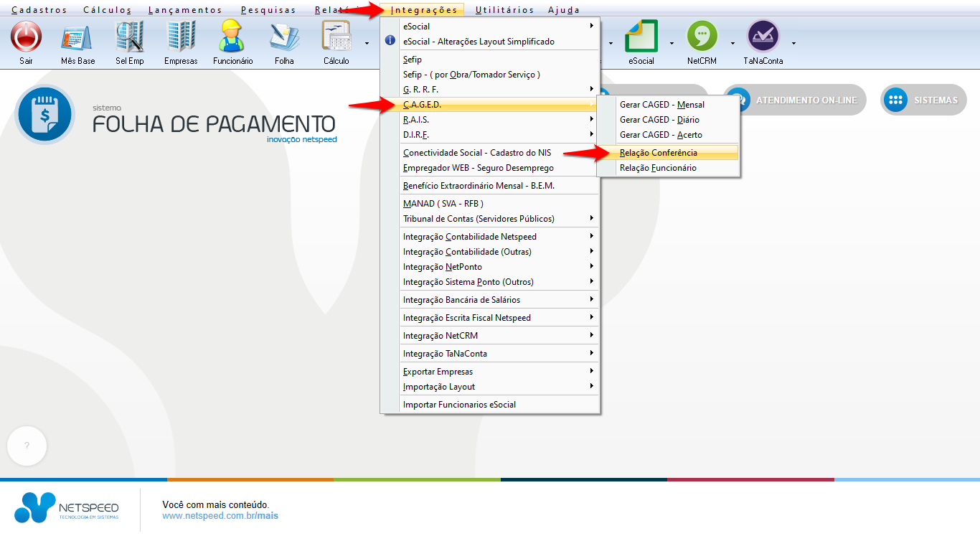980x536 pixels.
Task: Click the Sel Emp magnifier icon
Action: (x=130, y=36)
